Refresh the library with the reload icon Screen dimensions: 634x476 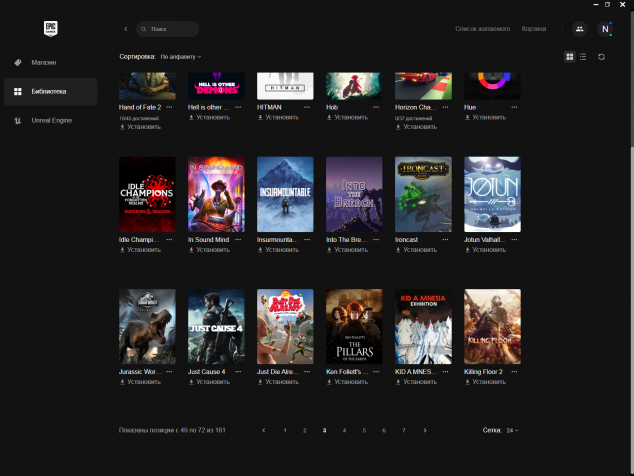(x=601, y=57)
